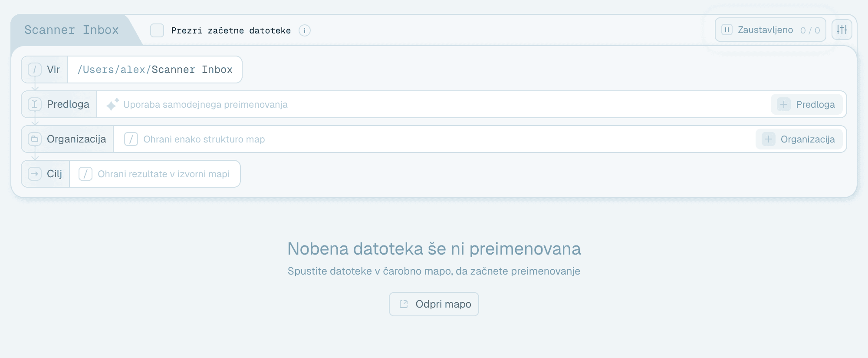Viewport: 868px width, 358px height.
Task: Click the 0 / 0 progress counter
Action: (x=810, y=30)
